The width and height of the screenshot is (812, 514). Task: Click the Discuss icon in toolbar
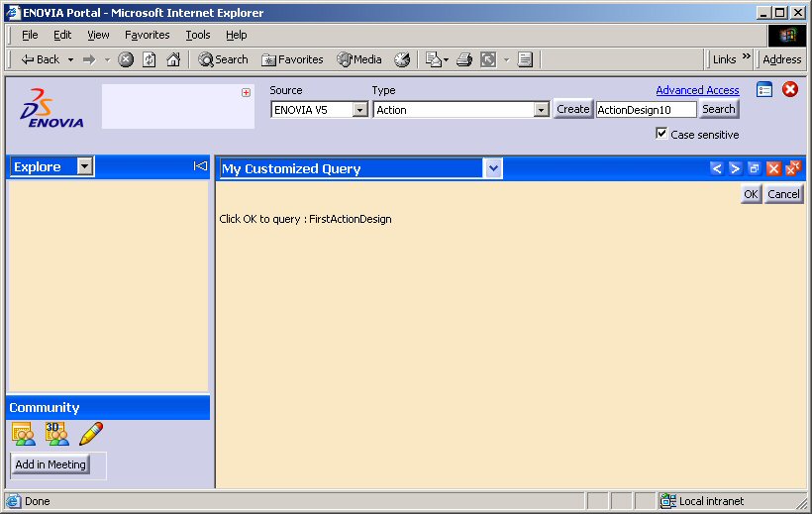[525, 60]
